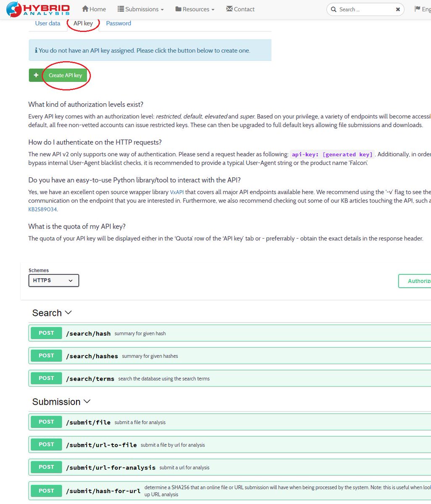The height and width of the screenshot is (504, 431).
Task: Open the Resources dropdown menu
Action: point(194,9)
